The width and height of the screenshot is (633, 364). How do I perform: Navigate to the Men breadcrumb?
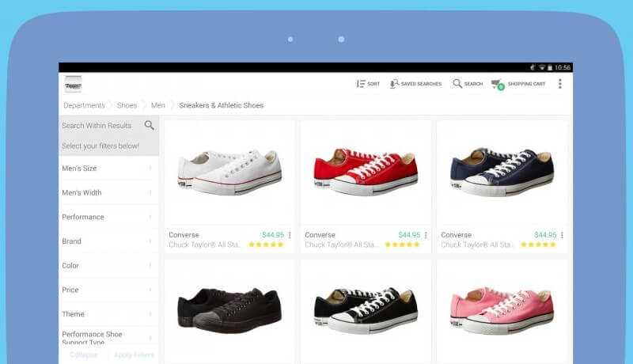[158, 105]
